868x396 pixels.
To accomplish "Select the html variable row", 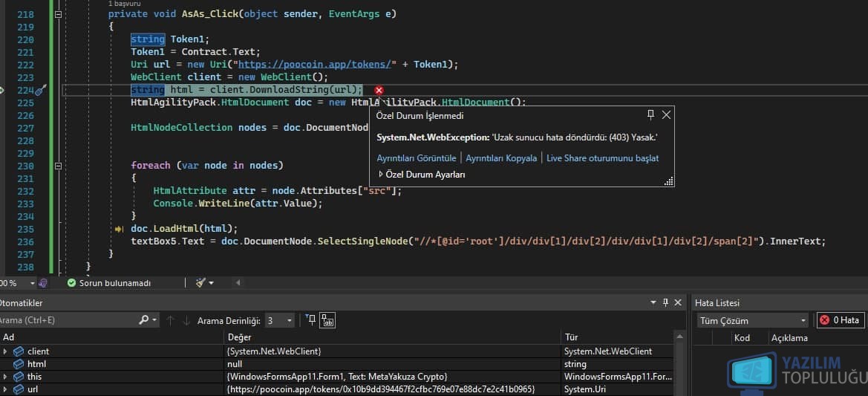I will point(338,364).
